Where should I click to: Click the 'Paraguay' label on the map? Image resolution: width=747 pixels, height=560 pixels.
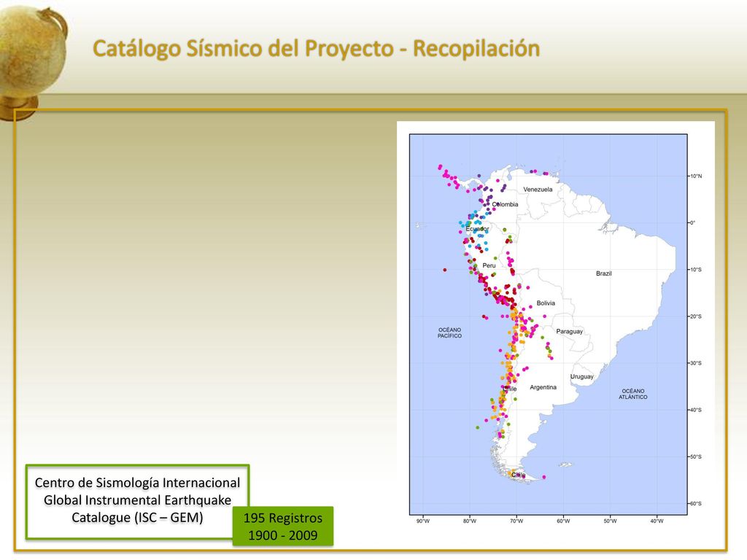569,332
